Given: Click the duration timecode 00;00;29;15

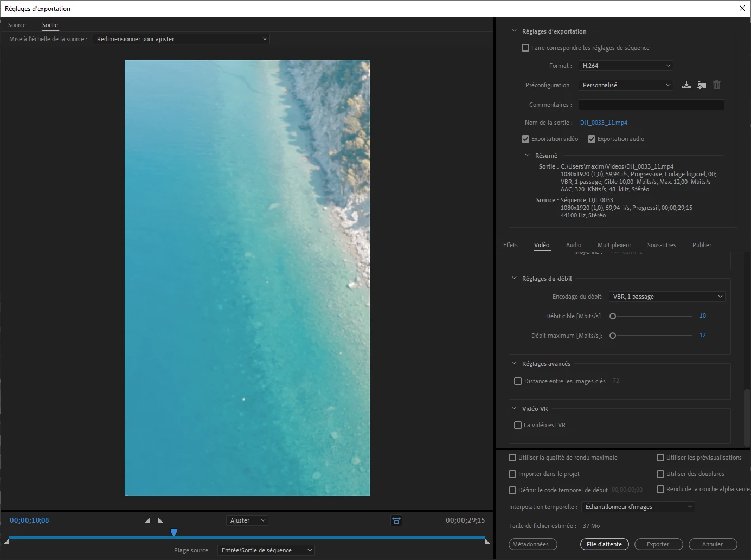Looking at the screenshot, I should point(465,520).
